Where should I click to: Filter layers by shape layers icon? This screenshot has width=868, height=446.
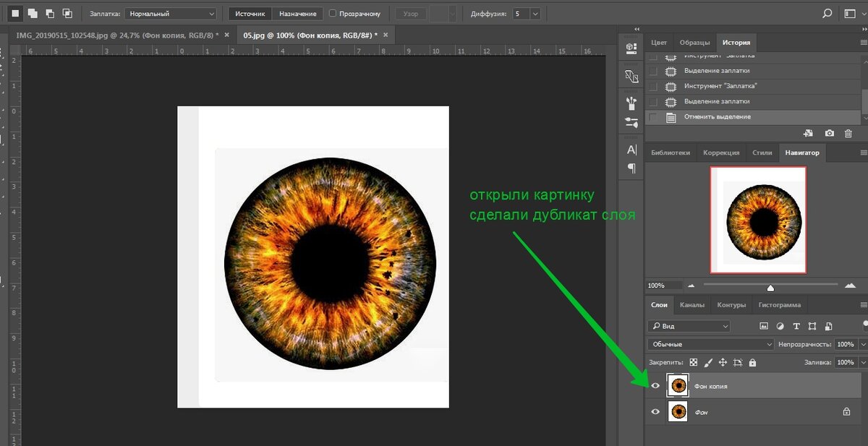[x=812, y=326]
